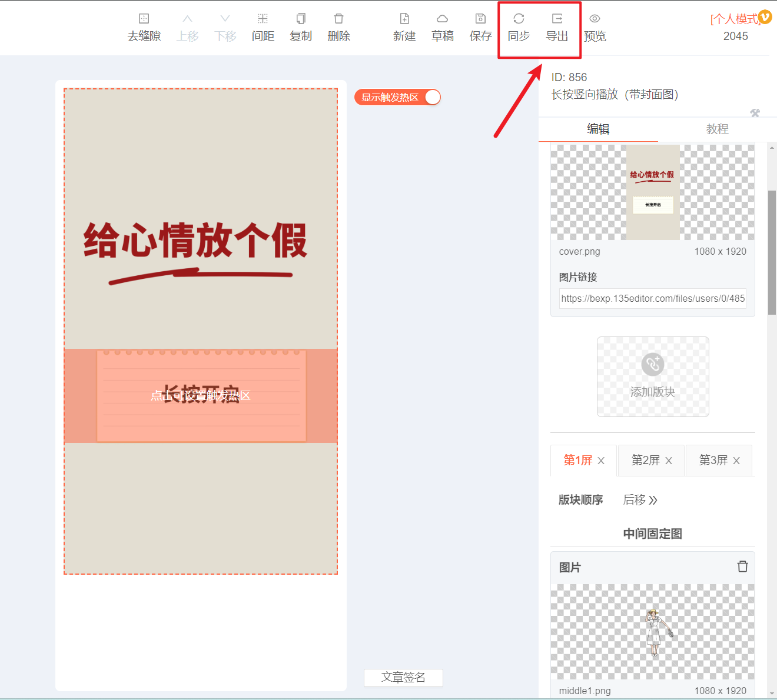
Task: Switch to the 编辑 tab
Action: click(598, 129)
